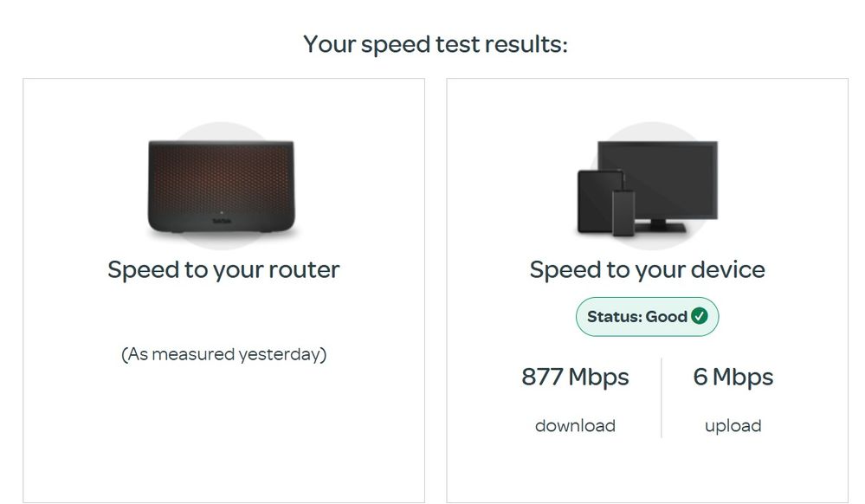This screenshot has height=504, width=865.
Task: Click the status light on the router front
Action: 222,211
